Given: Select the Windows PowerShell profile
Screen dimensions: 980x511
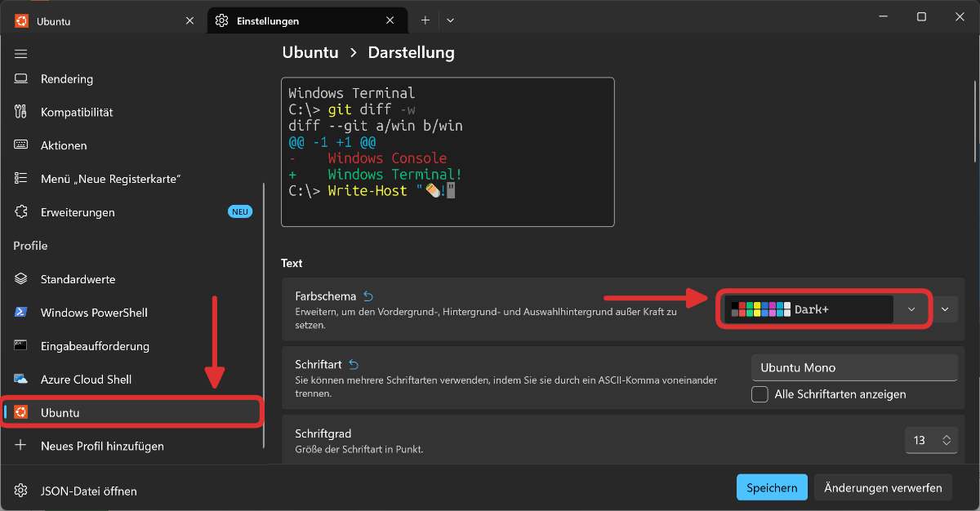Looking at the screenshot, I should coord(134,313).
